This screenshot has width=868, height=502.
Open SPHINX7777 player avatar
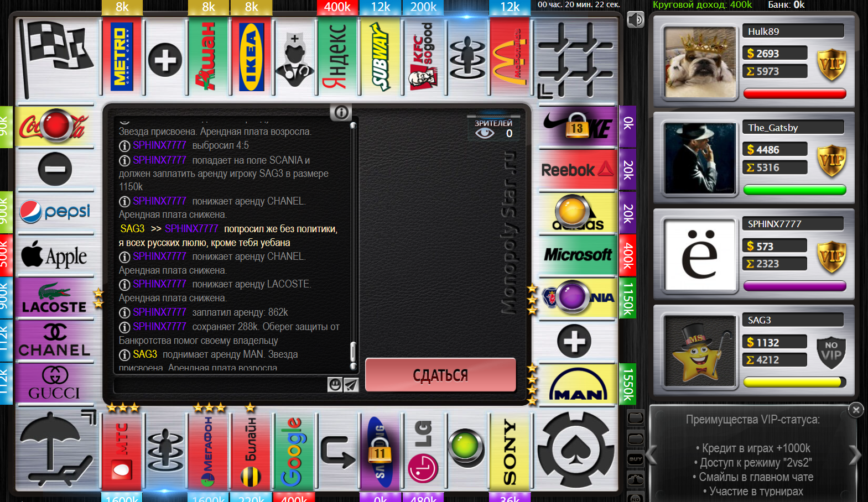[699, 254]
